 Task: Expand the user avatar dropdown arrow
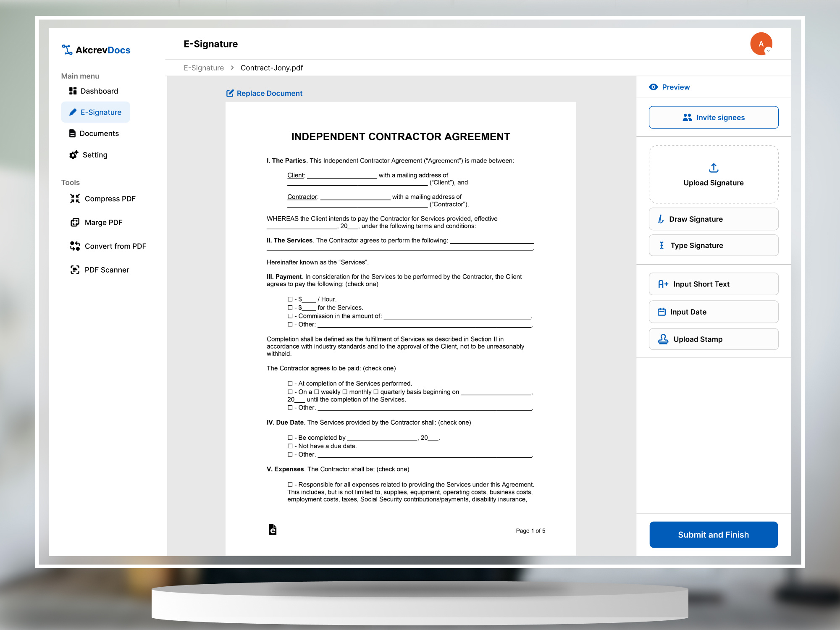point(768,51)
